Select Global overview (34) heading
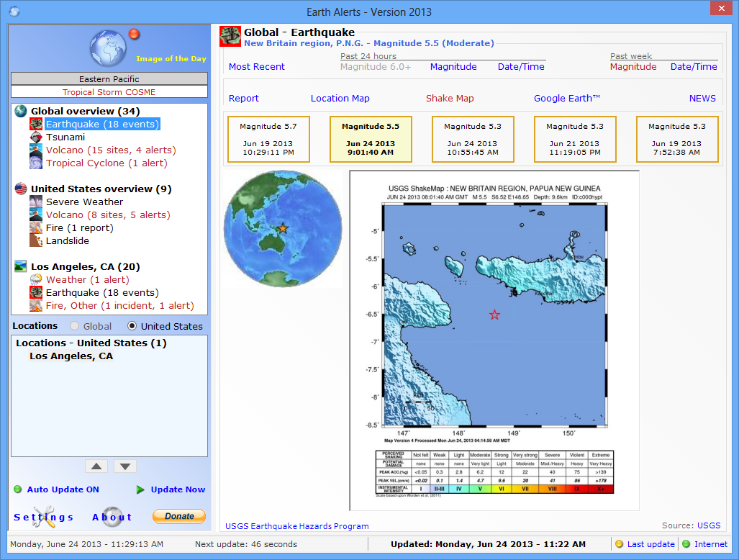Screen dimensions: 739x560 pos(86,112)
